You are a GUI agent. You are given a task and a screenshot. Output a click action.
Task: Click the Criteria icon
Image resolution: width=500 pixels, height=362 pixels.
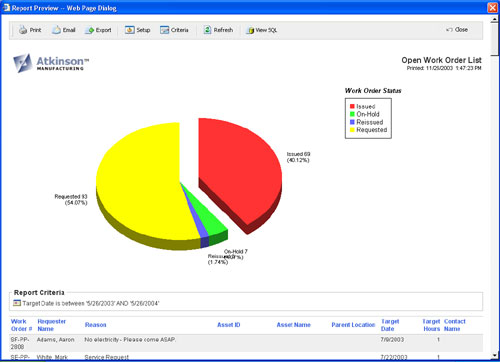(x=164, y=30)
